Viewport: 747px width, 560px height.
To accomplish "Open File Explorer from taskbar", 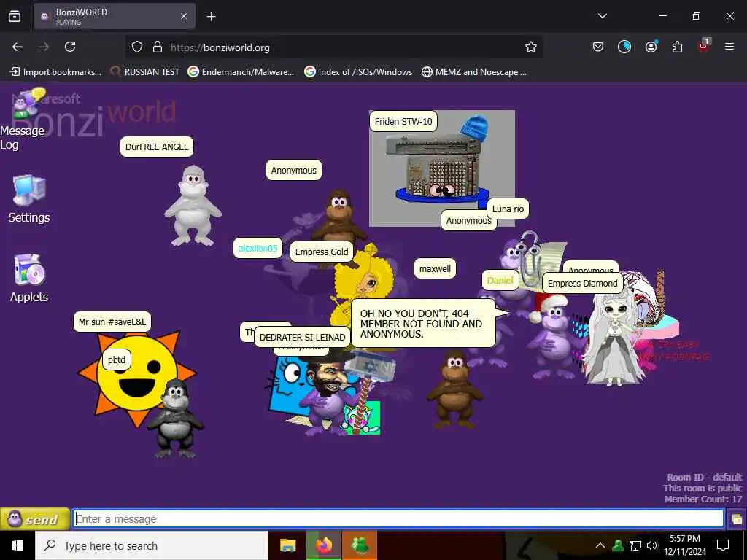I will pos(287,545).
